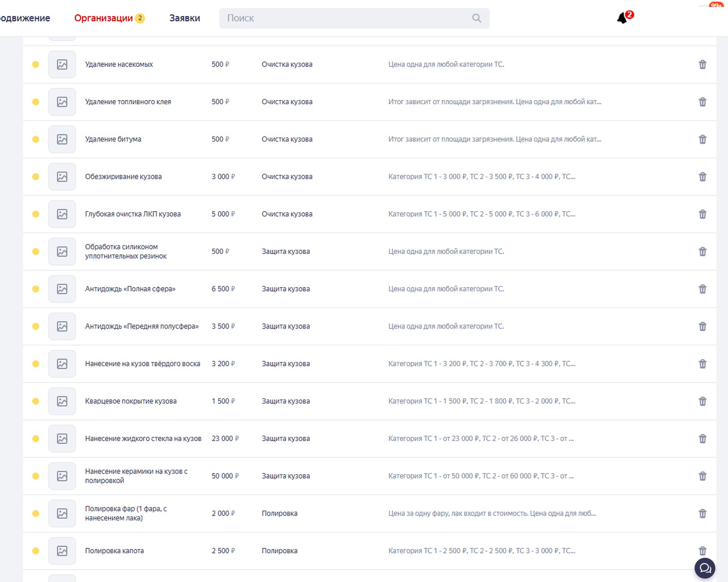Click the 50 000 ₽ price cell
Viewport: 728px width, 582px height.
[225, 476]
